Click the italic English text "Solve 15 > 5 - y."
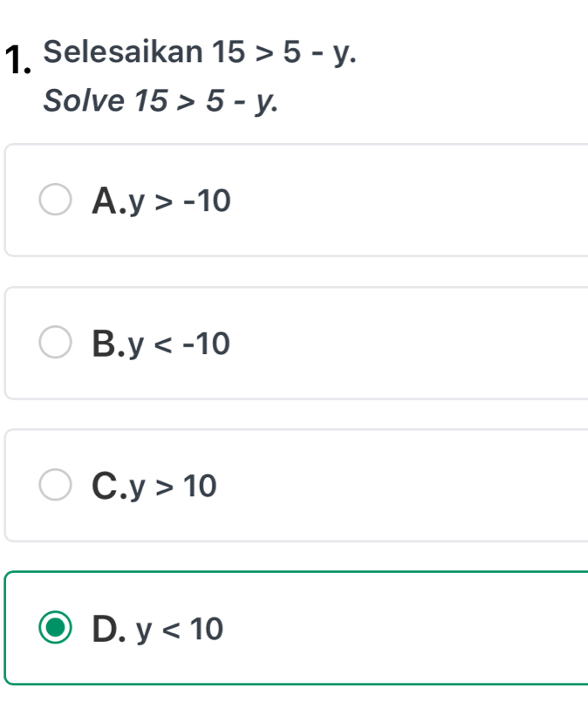The image size is (588, 709). coord(161,102)
